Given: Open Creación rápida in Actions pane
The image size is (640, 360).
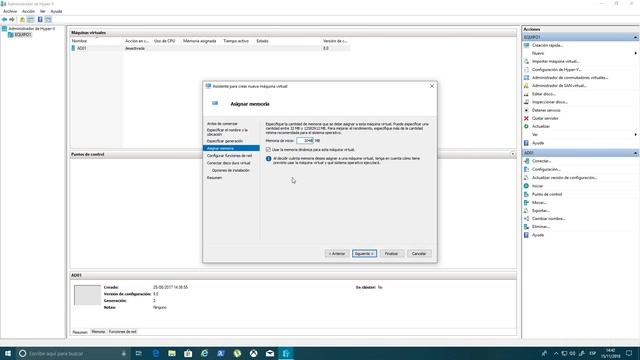Looking at the screenshot, I should [547, 45].
